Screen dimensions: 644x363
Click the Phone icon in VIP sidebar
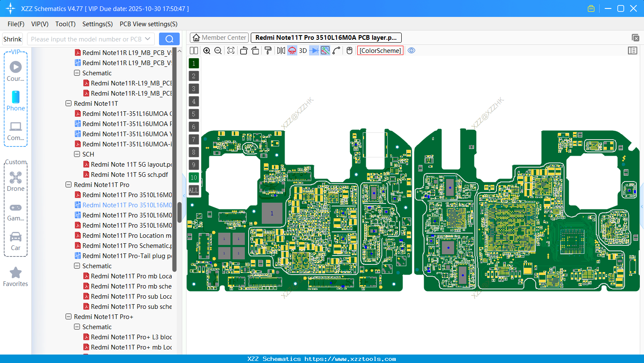coord(16,98)
